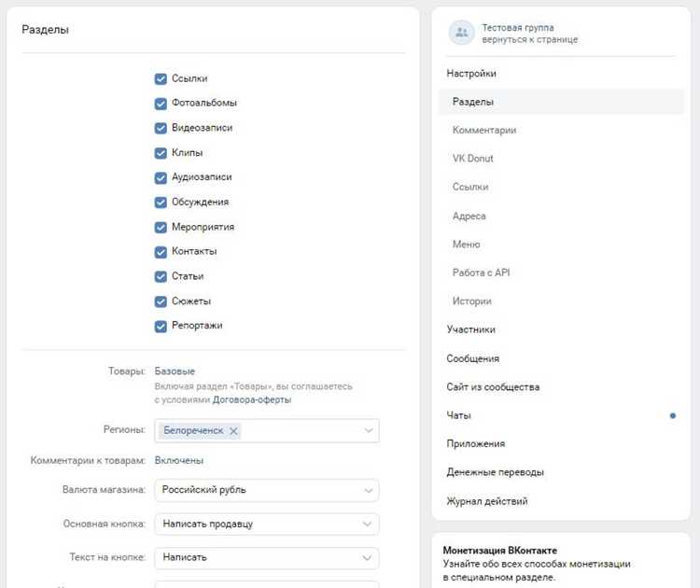The image size is (700, 588).
Task: Open Комментарии settings in sidebar
Action: point(484,130)
